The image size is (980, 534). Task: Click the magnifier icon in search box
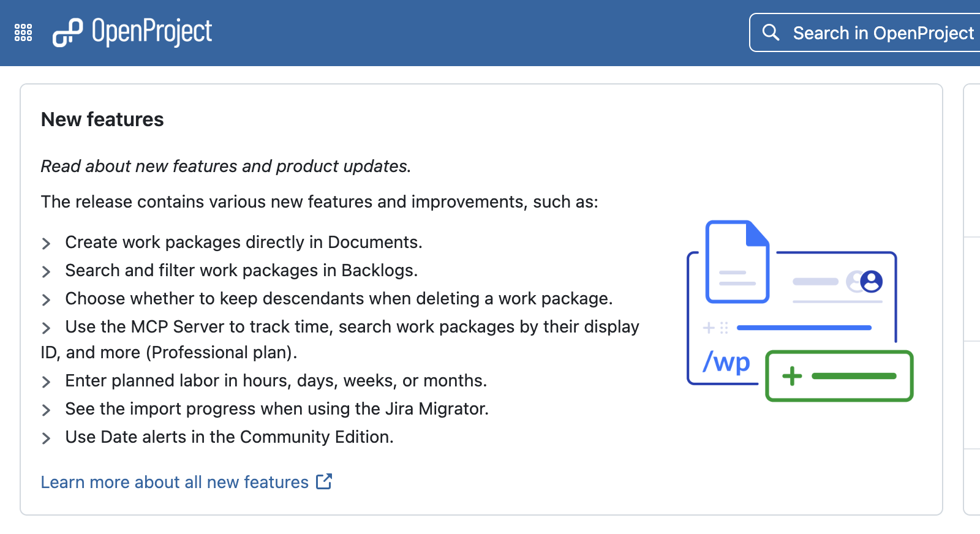[x=771, y=32]
